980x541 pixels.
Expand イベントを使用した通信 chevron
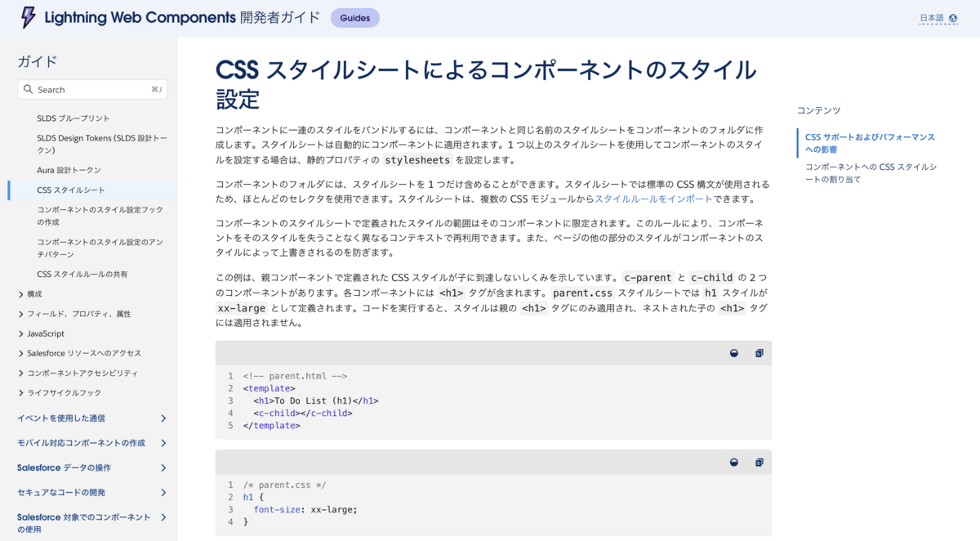coord(163,418)
